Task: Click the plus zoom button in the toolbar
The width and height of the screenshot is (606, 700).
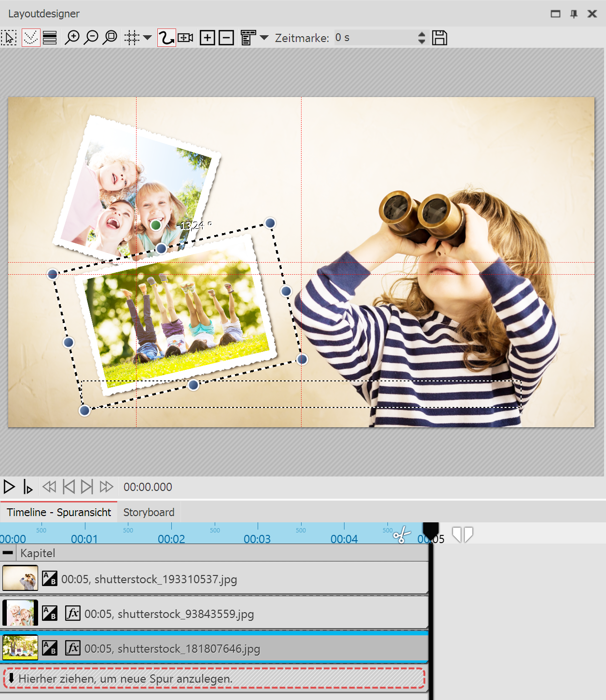Action: click(x=207, y=37)
